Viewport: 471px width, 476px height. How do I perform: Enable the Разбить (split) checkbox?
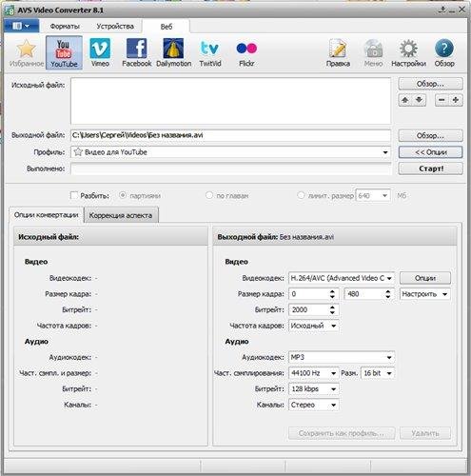74,195
